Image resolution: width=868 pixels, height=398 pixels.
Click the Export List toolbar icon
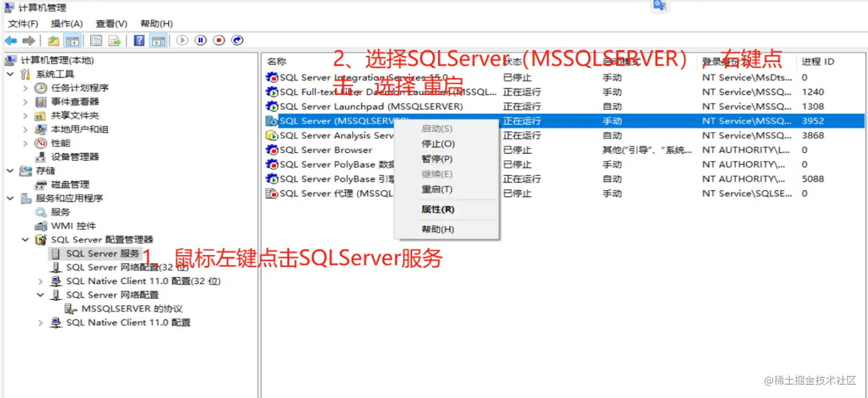click(x=115, y=40)
